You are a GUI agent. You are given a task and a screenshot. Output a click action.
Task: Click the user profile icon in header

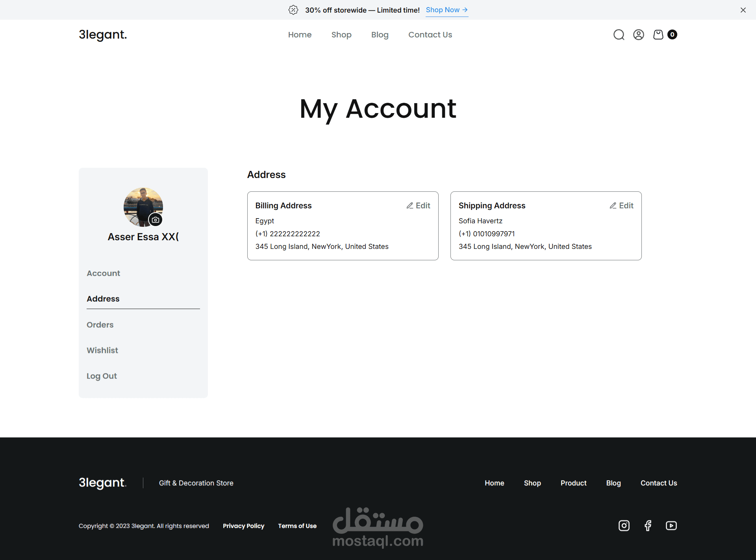click(x=638, y=35)
